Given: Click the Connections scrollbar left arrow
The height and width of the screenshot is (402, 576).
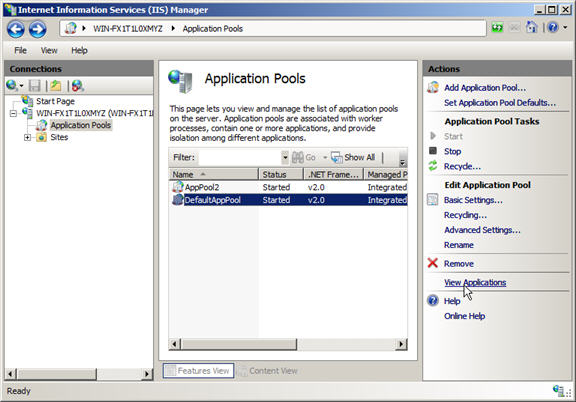Looking at the screenshot, I should tap(11, 374).
